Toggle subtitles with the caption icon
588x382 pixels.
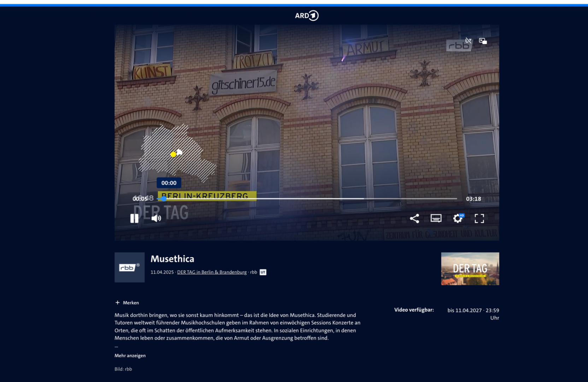pyautogui.click(x=436, y=218)
